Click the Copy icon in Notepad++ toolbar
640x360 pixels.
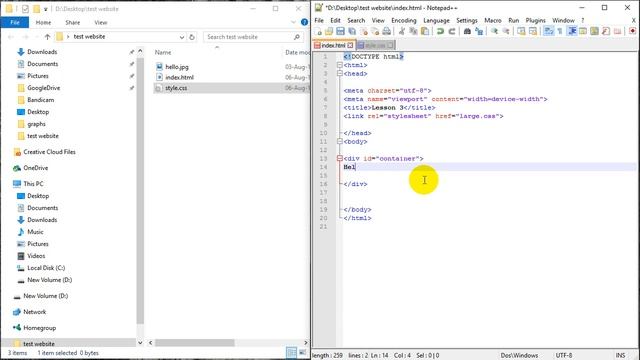[413, 31]
